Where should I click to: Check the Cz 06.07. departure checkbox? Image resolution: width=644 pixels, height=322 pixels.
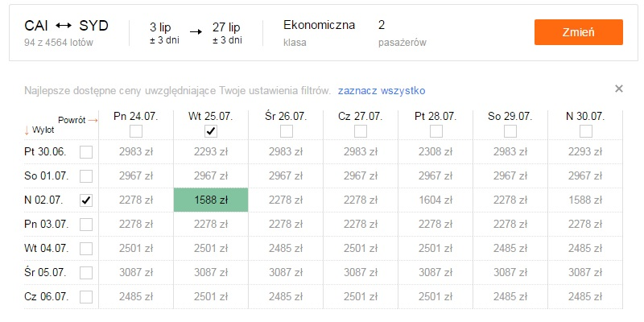coord(86,296)
